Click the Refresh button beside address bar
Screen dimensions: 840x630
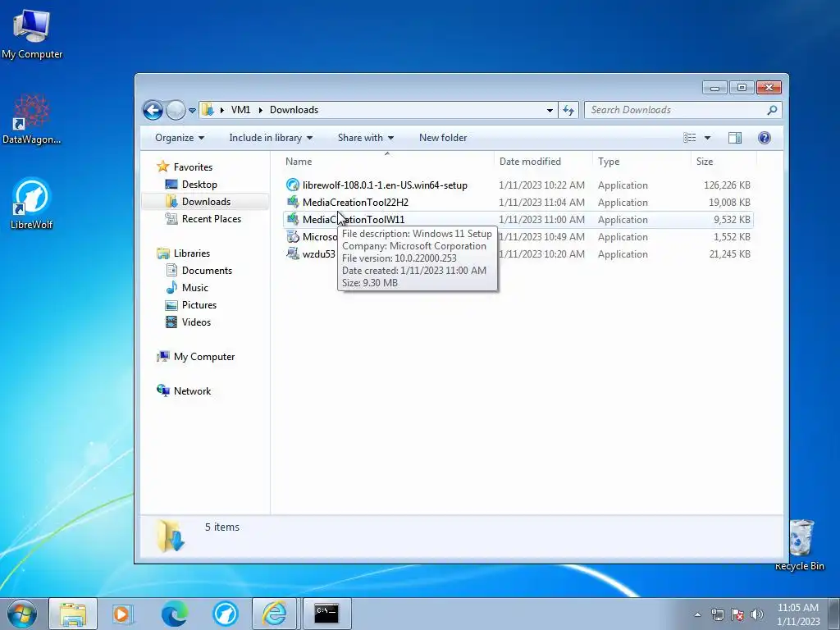[568, 111]
